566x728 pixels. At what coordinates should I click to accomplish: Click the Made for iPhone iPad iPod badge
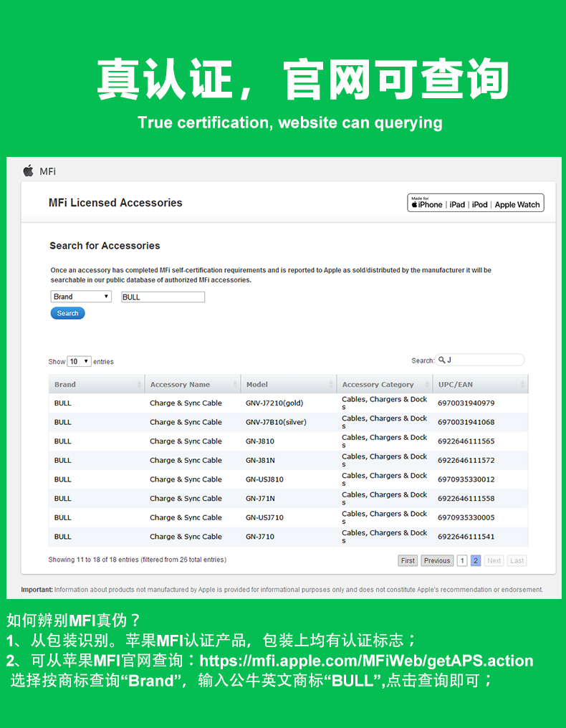click(476, 203)
